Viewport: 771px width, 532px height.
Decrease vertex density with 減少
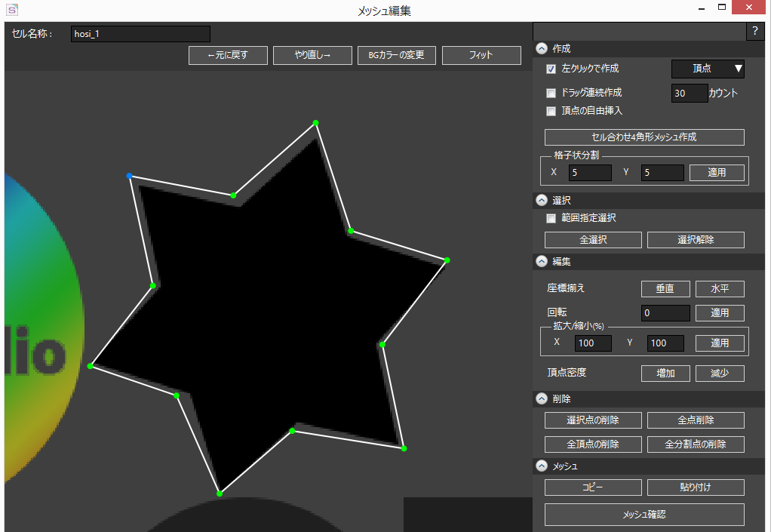720,374
